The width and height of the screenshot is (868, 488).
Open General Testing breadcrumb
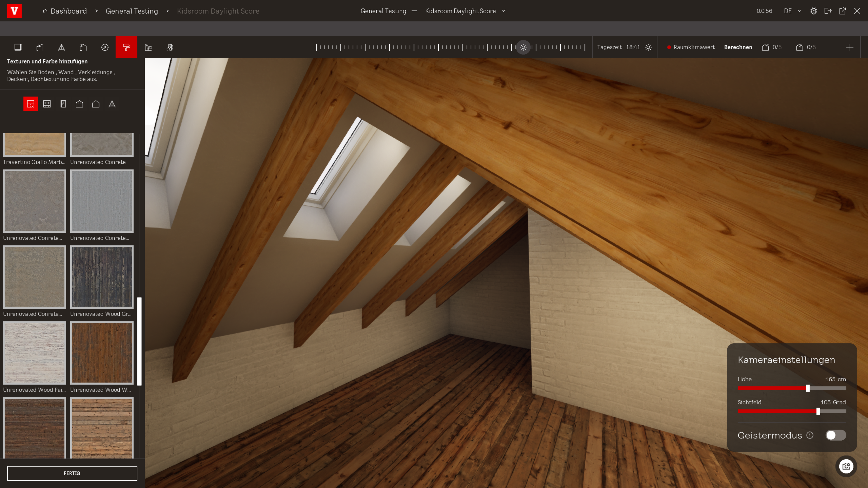coord(132,11)
